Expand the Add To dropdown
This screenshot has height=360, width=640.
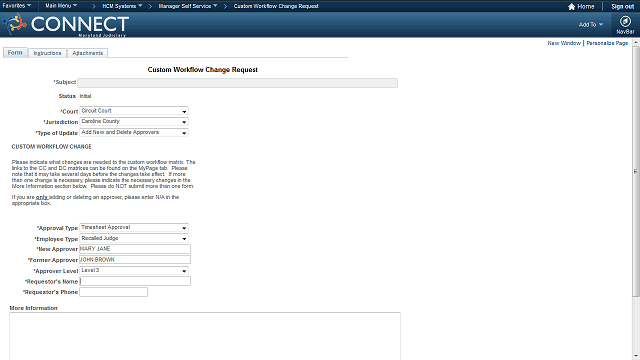click(x=591, y=24)
